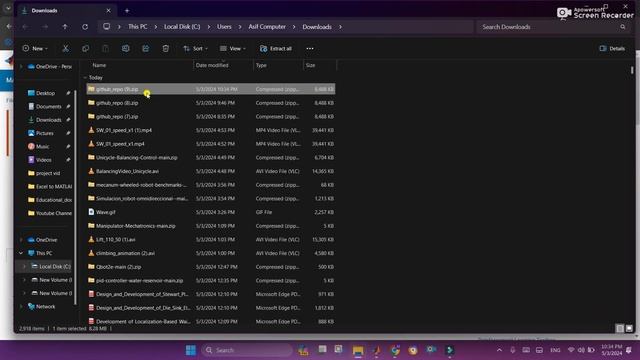
Task: Open Music in the navigation pane
Action: pyautogui.click(x=42, y=147)
